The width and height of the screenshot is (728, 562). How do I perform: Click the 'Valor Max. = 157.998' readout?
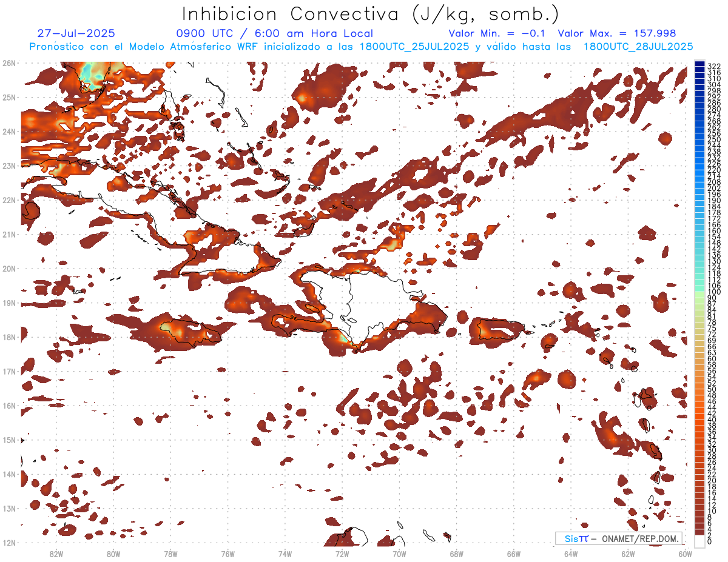coord(617,34)
